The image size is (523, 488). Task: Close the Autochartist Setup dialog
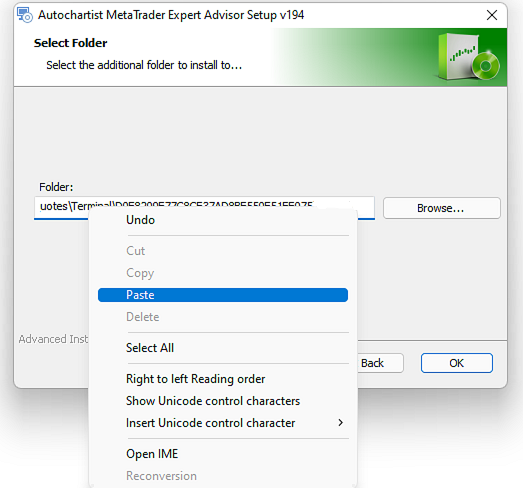coord(492,15)
